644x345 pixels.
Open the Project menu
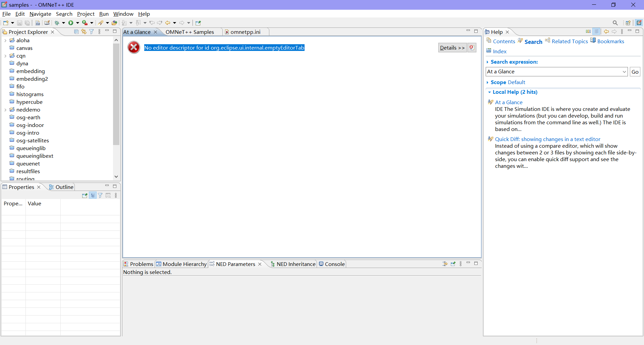pyautogui.click(x=86, y=14)
